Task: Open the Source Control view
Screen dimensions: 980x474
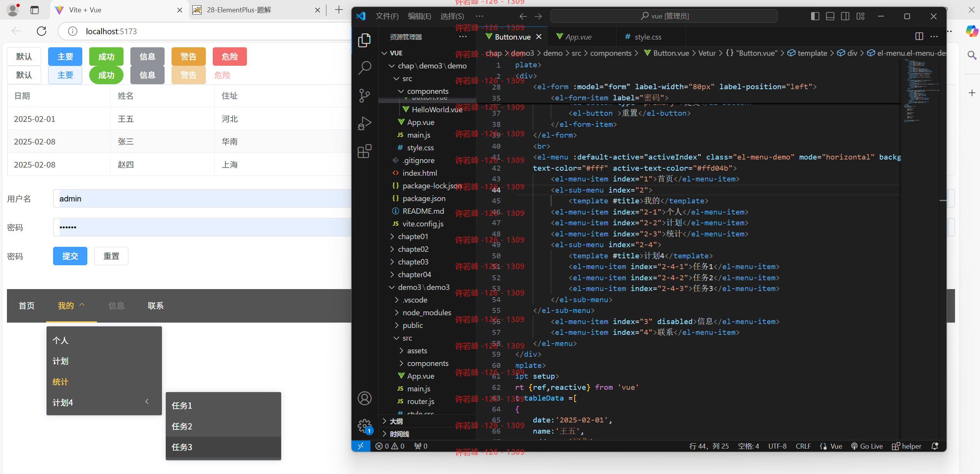Action: (364, 96)
